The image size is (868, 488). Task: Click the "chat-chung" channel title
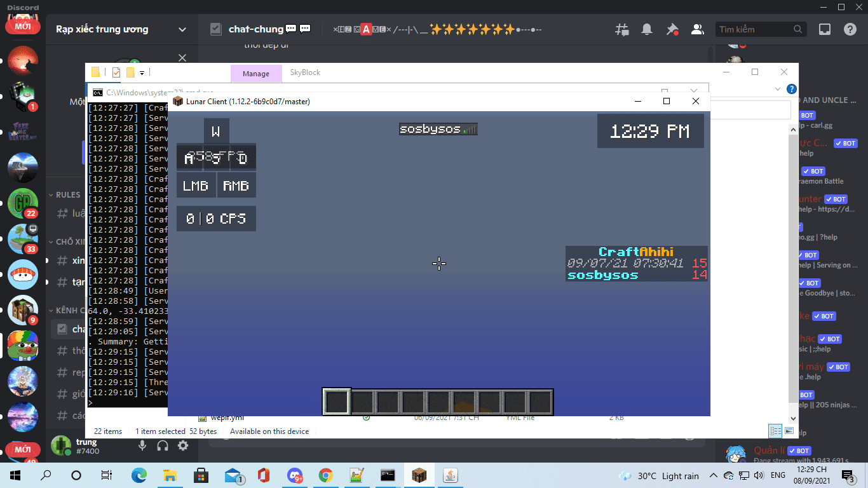tap(256, 29)
